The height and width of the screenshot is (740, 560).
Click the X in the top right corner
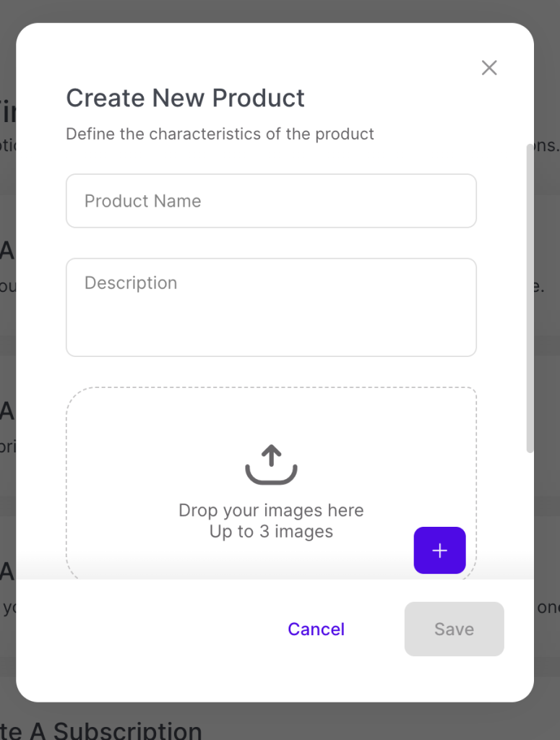click(x=489, y=67)
